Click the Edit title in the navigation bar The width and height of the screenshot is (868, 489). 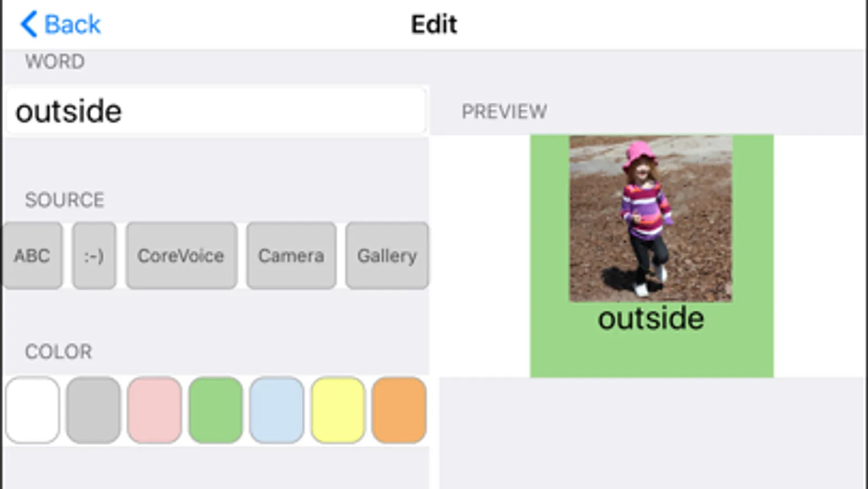[434, 24]
